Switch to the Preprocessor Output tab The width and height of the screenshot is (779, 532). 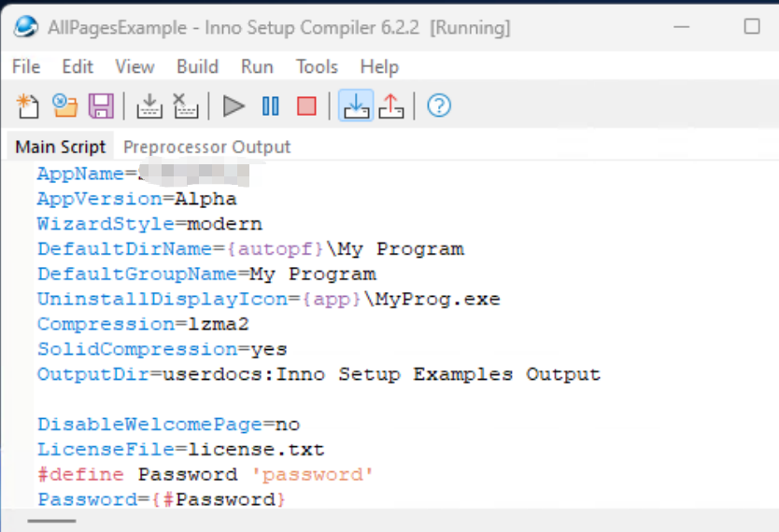pyautogui.click(x=206, y=147)
